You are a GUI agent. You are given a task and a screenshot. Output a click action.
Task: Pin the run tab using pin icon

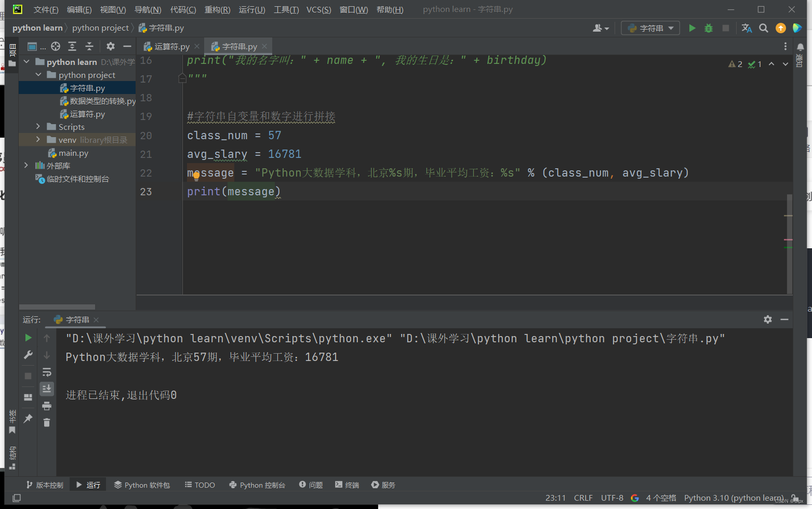(x=28, y=419)
